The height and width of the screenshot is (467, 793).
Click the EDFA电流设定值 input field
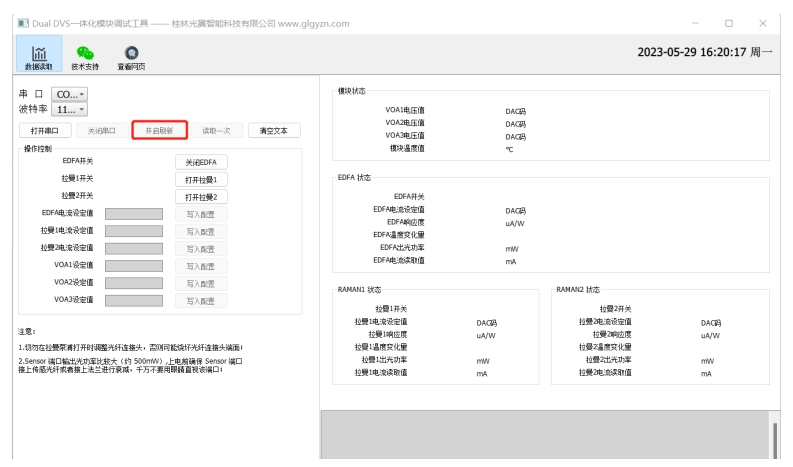coord(133,214)
